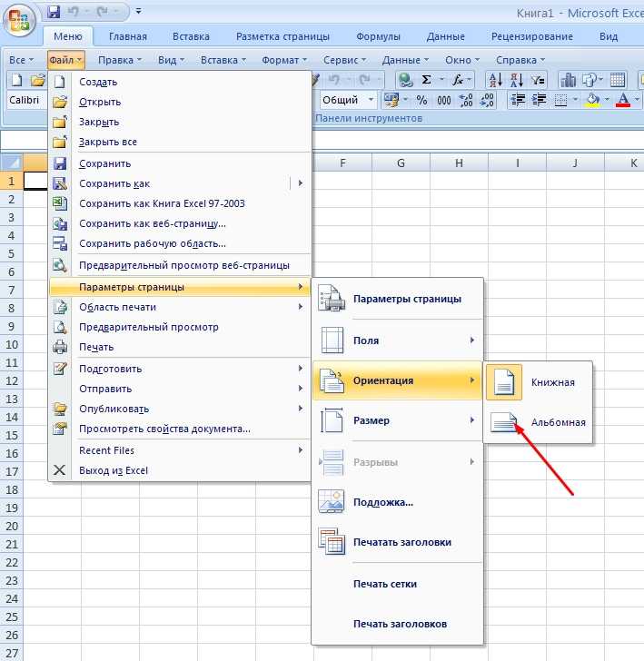Click the decrease decimal icon

pyautogui.click(x=487, y=100)
